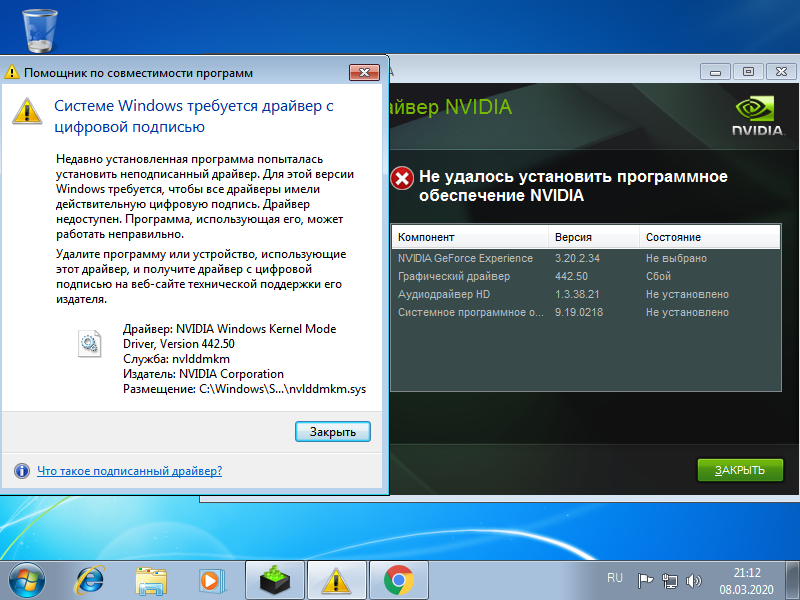
Task: Click the info icon beside the signed driver link
Action: [21, 470]
